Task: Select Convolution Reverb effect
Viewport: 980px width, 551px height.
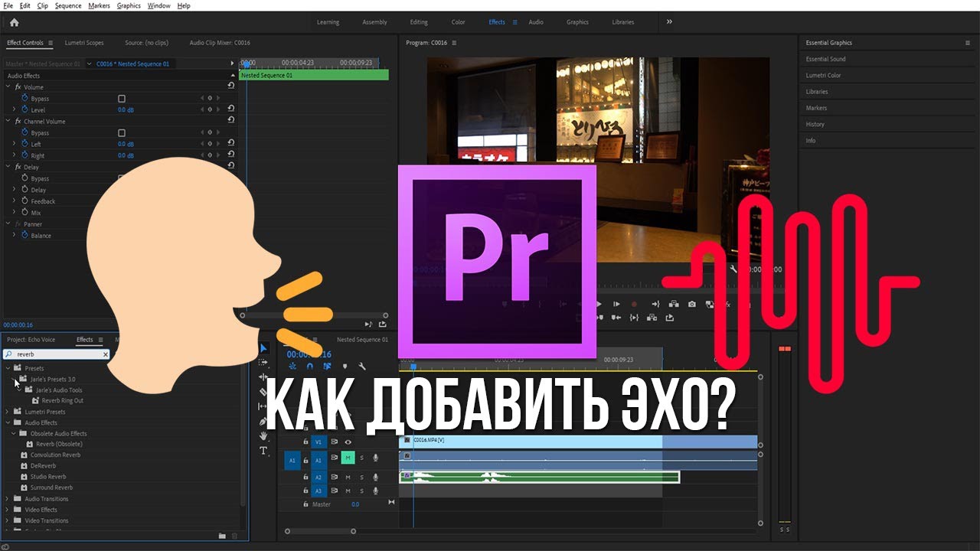Action: (55, 455)
